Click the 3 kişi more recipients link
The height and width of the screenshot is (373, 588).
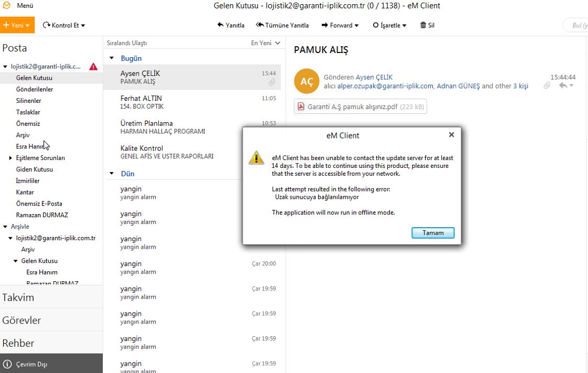pos(521,86)
